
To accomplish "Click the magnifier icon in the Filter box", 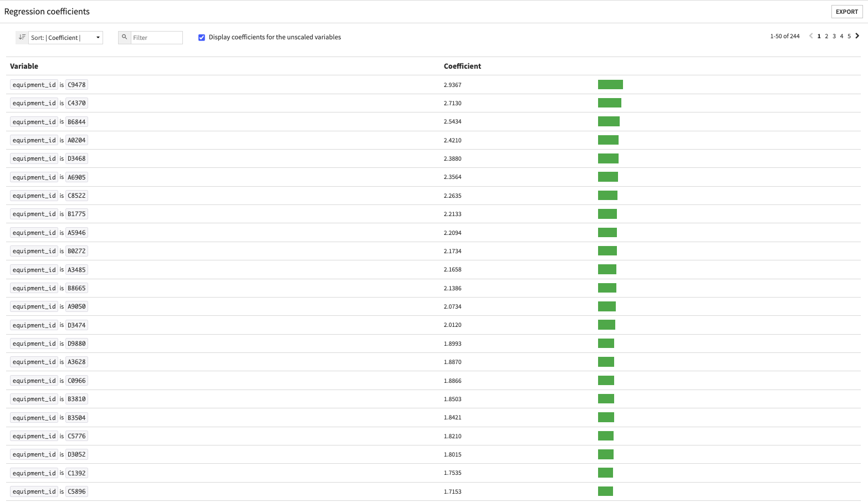I will point(124,37).
